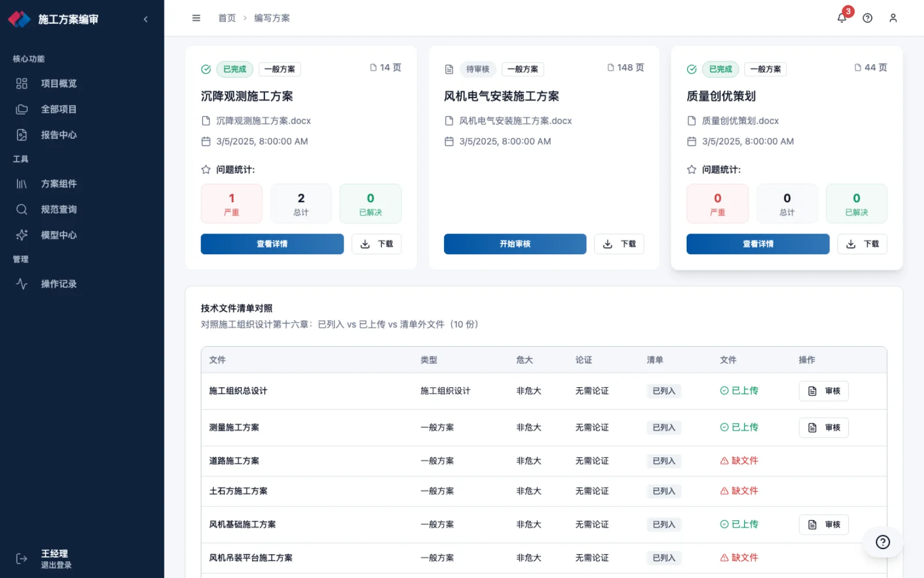Click the 模型中心 sparkle icon
924x578 pixels.
(22, 235)
